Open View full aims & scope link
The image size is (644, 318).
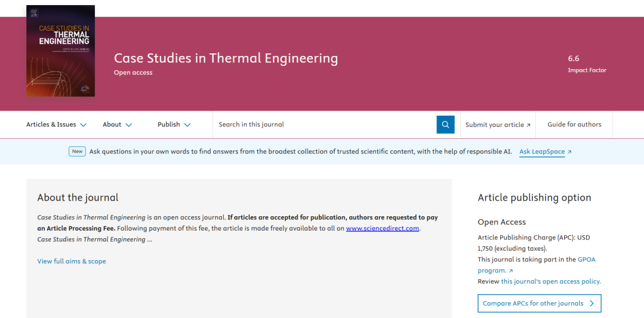coord(72,261)
